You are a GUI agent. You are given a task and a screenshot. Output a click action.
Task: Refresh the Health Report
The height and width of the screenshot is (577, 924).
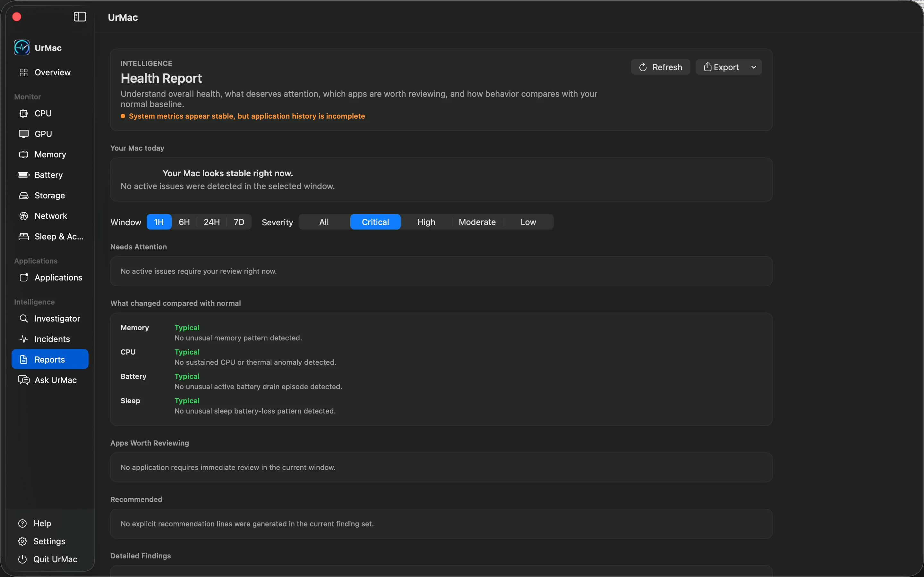[661, 67]
